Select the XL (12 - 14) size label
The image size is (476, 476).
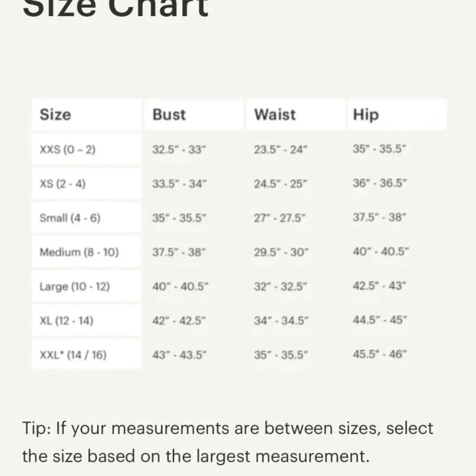click(66, 321)
